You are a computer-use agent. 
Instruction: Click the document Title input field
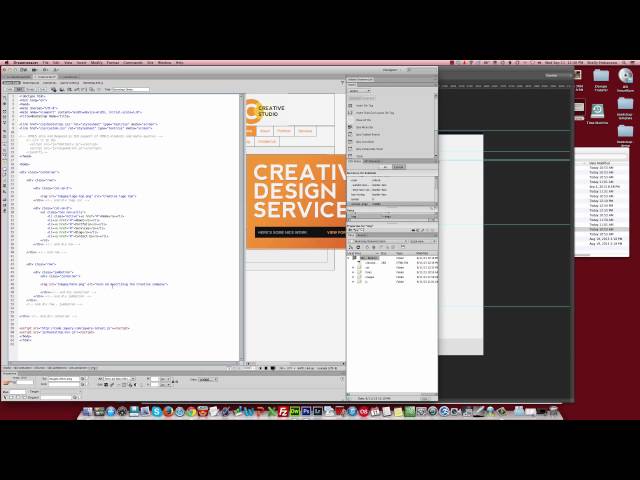131,89
